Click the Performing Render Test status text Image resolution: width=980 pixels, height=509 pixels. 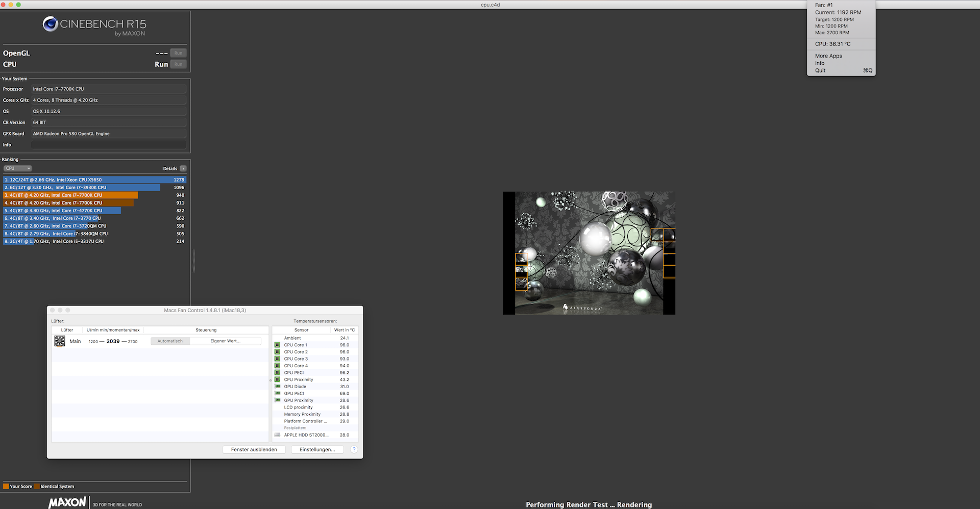589,505
